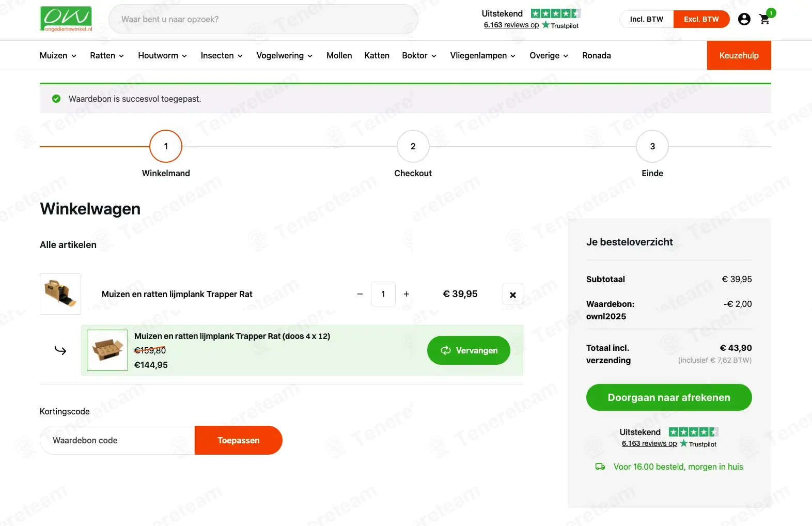Click the green success checkmark icon
Viewport: 812px width, 526px height.
[56, 99]
